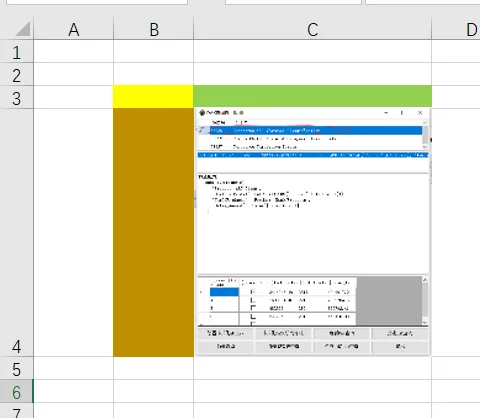Click the brown cell B4

153,232
